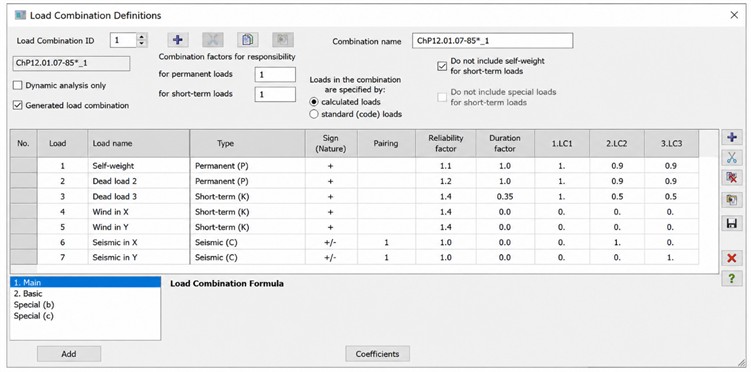Select the row header for the Seismic in Y row

pos(24,258)
